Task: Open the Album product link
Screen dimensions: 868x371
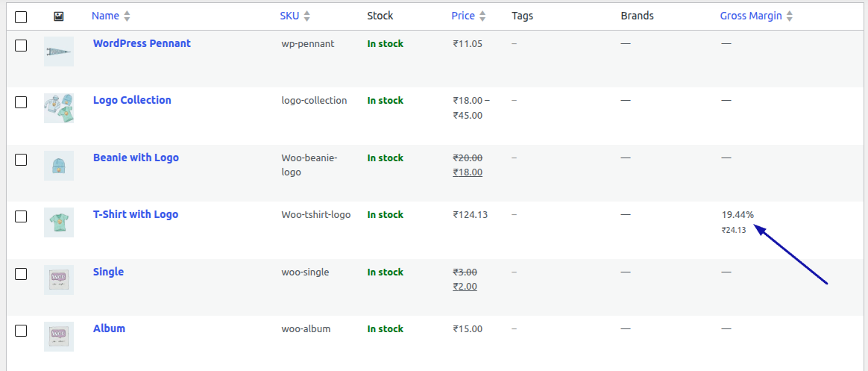Action: [x=109, y=328]
